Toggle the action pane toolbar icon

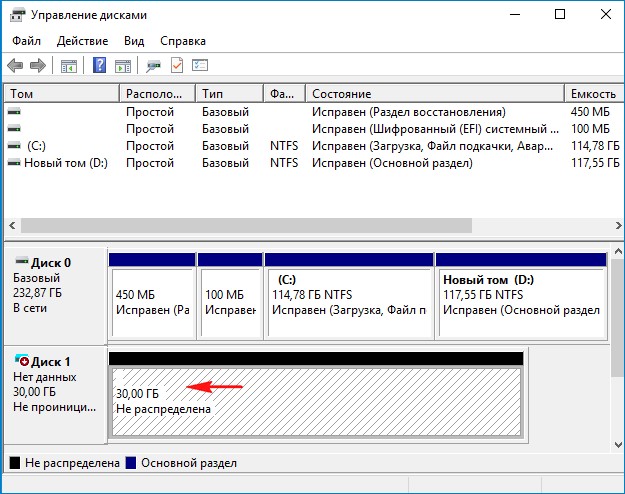pyautogui.click(x=123, y=65)
